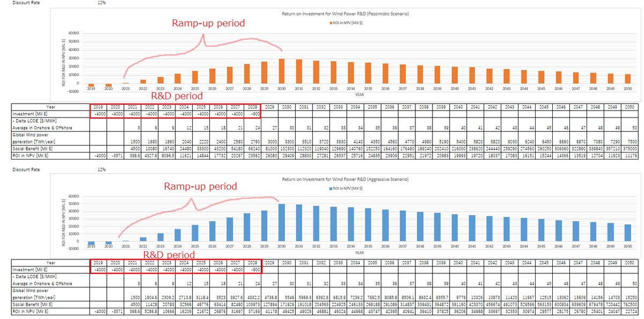Viewport: 644px width, 319px height.
Task: Select the 2030 blue bar in the aggressive chart
Action: 281,223
